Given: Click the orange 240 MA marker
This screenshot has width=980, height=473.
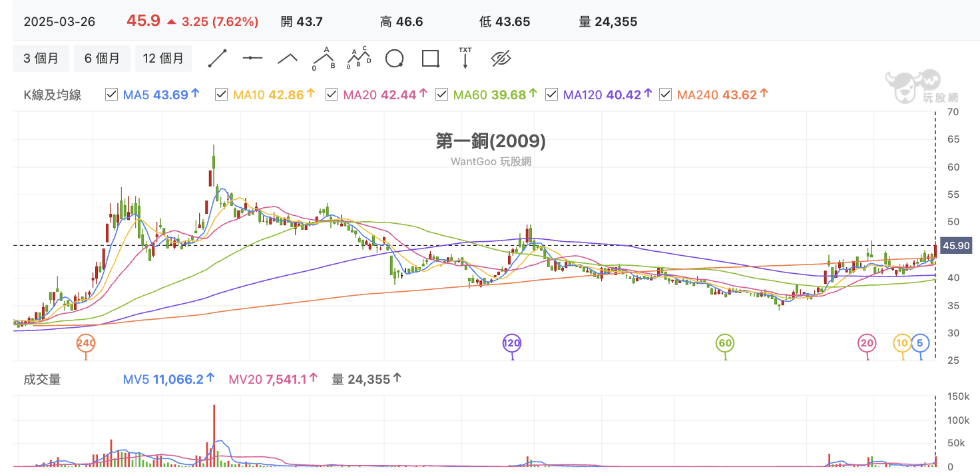Looking at the screenshot, I should pos(86,344).
